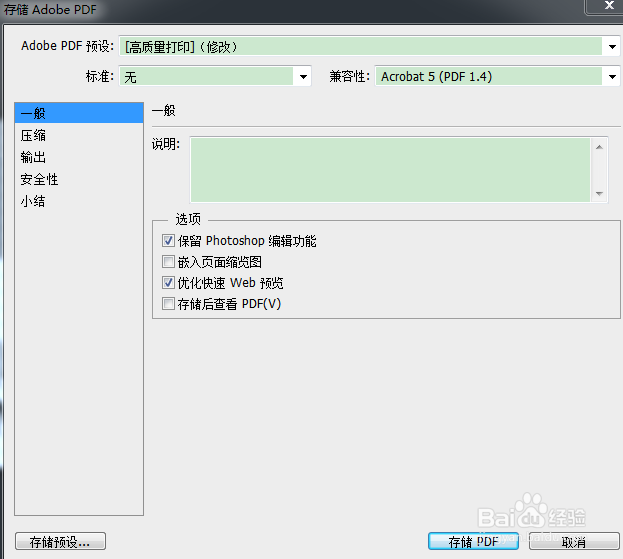This screenshot has width=623, height=559.
Task: Check the 嵌入页面缩览图 option
Action: (x=168, y=262)
